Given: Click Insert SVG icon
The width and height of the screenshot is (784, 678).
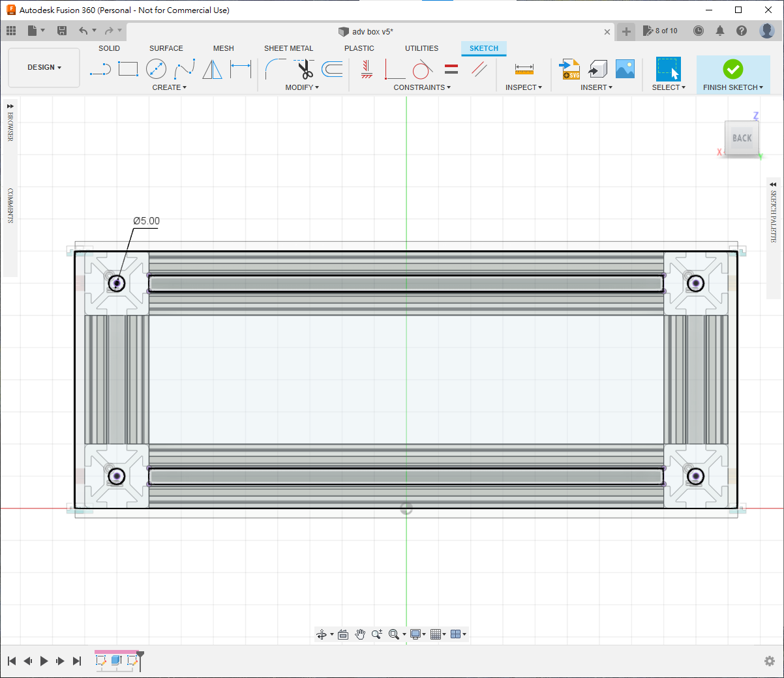Looking at the screenshot, I should 570,68.
